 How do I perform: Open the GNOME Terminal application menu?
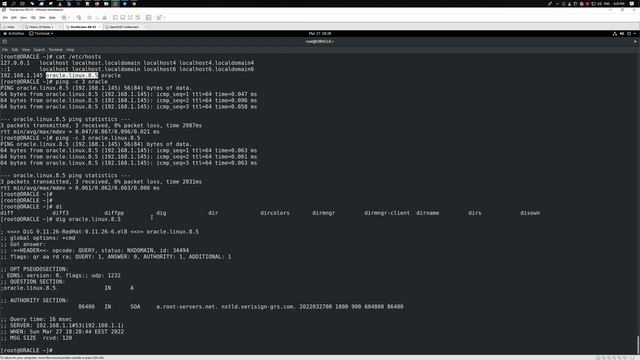(41, 33)
